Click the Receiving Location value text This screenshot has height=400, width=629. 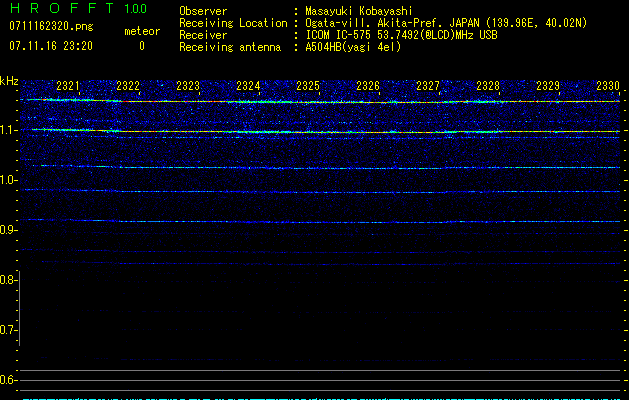445,23
